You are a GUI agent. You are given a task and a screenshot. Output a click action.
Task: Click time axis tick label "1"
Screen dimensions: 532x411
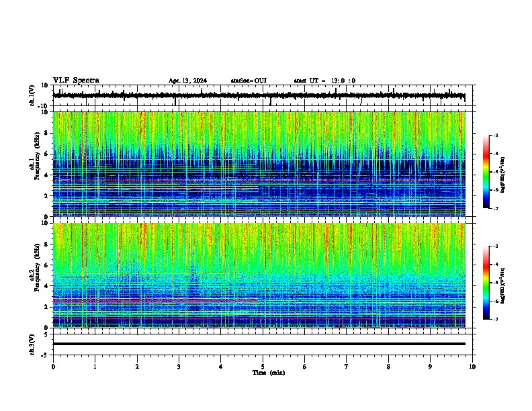95,367
